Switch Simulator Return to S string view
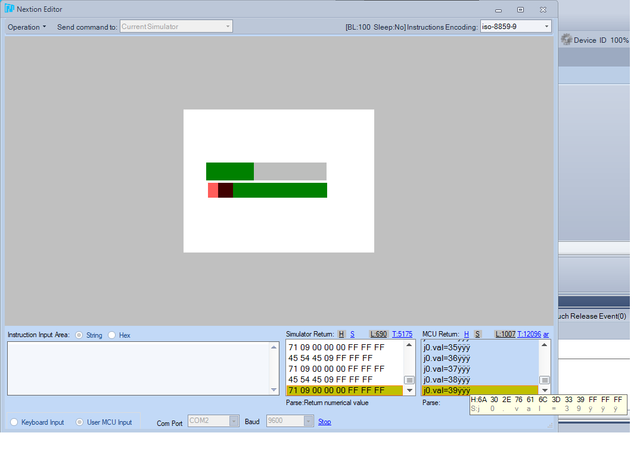This screenshot has width=640, height=449. point(352,334)
